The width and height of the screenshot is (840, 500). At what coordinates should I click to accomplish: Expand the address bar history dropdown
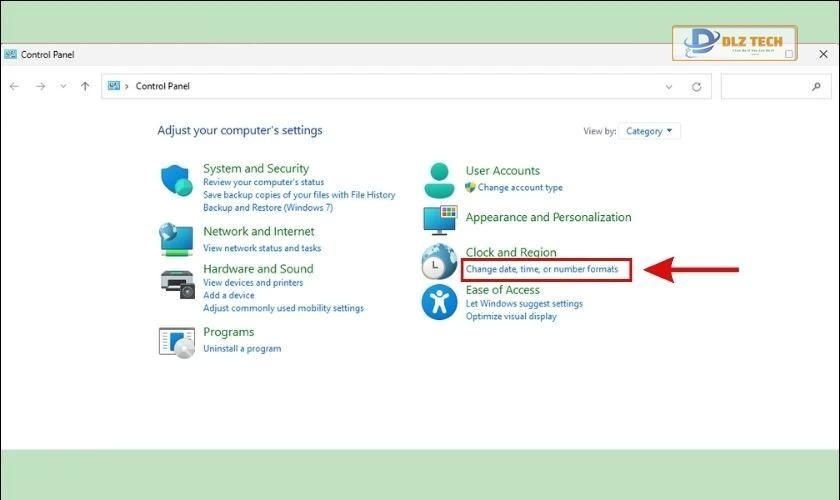669,87
